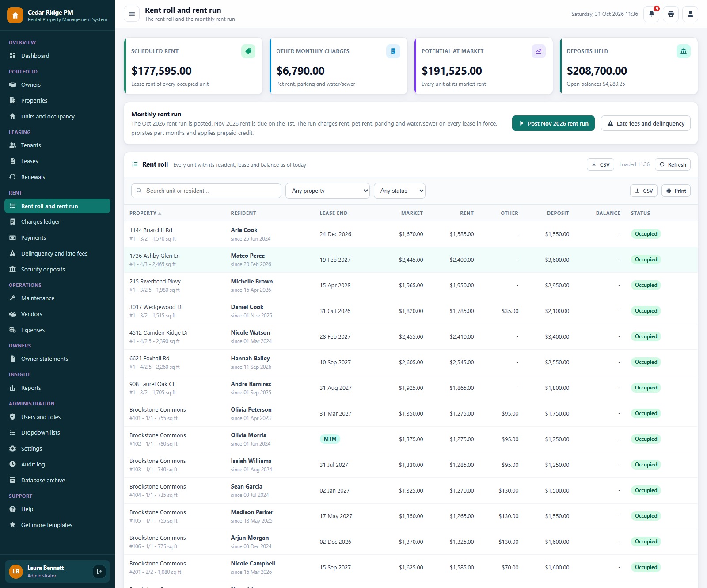Navigate to Security deposits

coord(57,269)
